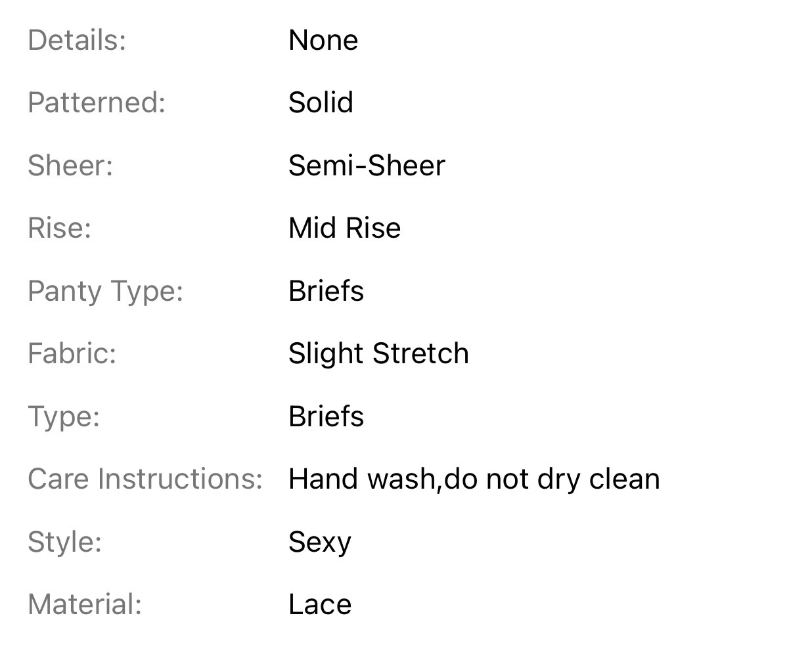Click the 'Lace' material value
This screenshot has height=670, width=812.
(320, 604)
